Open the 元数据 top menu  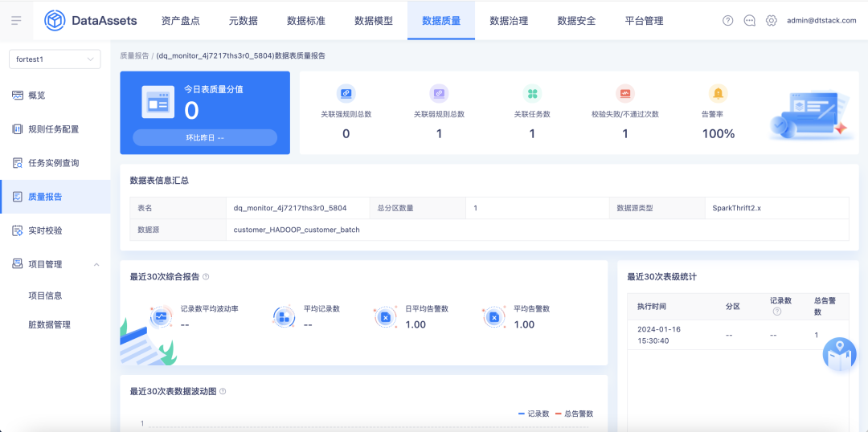point(244,21)
